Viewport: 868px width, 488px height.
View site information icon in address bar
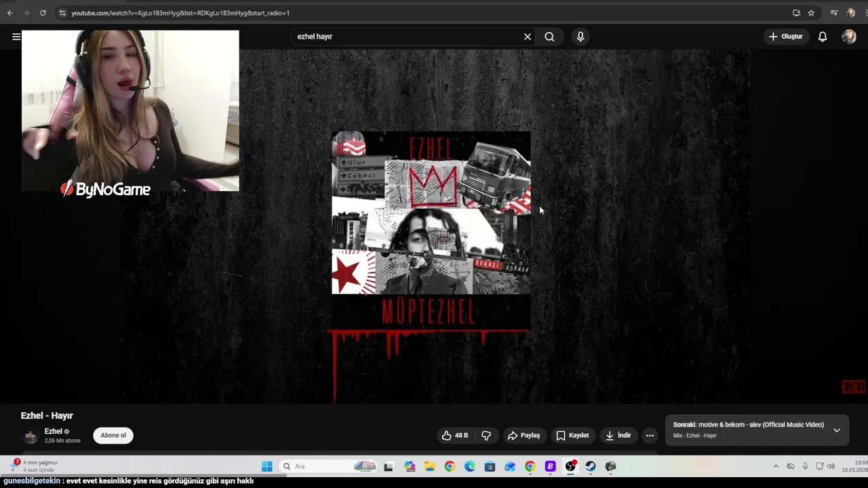(x=62, y=13)
